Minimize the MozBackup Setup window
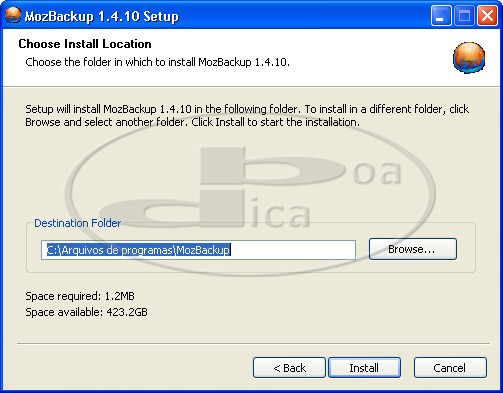This screenshot has height=393, width=503. [441, 16]
